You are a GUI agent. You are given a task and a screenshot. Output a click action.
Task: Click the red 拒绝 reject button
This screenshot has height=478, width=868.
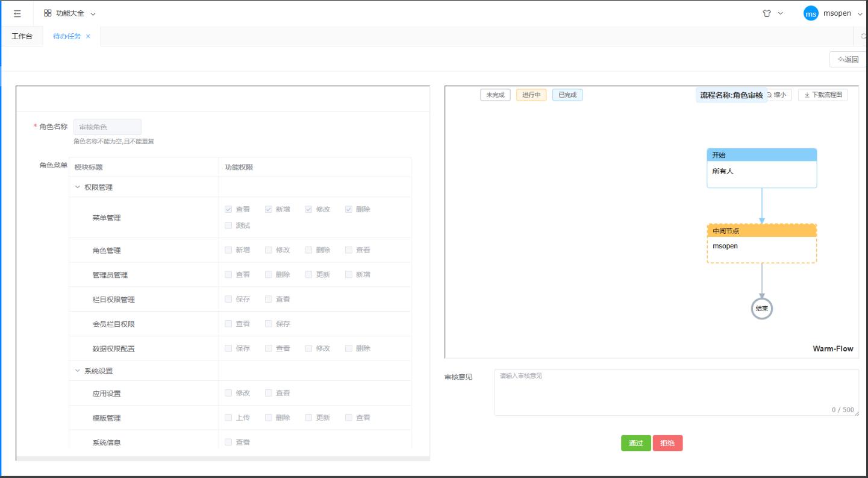pos(667,443)
